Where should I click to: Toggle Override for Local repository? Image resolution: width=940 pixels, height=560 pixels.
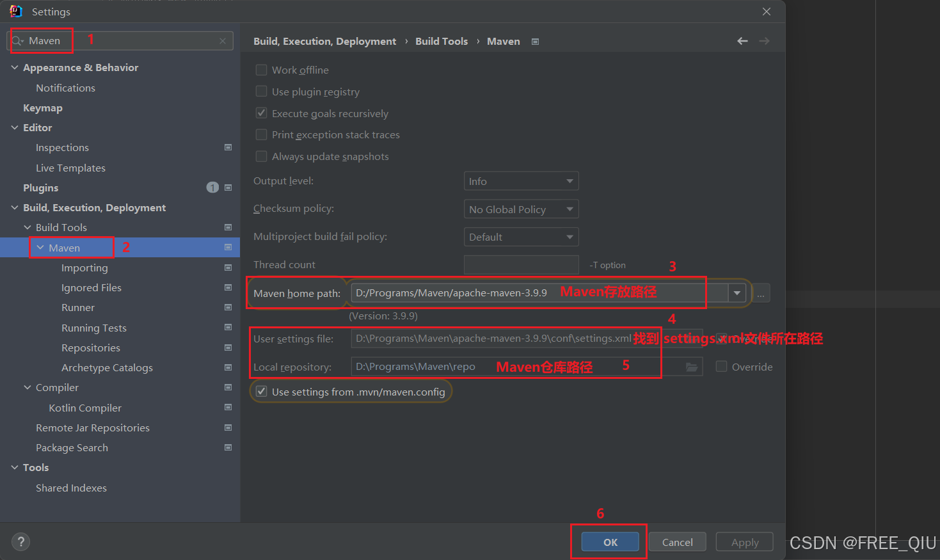point(721,367)
